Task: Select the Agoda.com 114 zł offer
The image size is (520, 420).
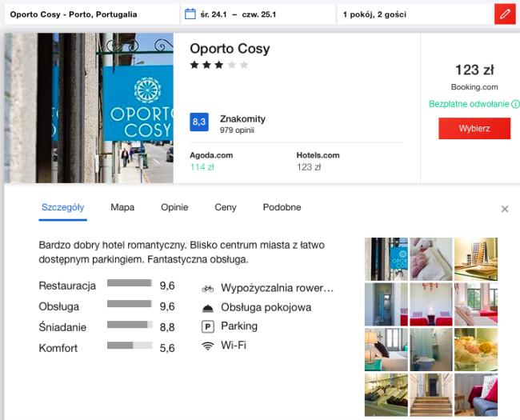Action: (211, 162)
